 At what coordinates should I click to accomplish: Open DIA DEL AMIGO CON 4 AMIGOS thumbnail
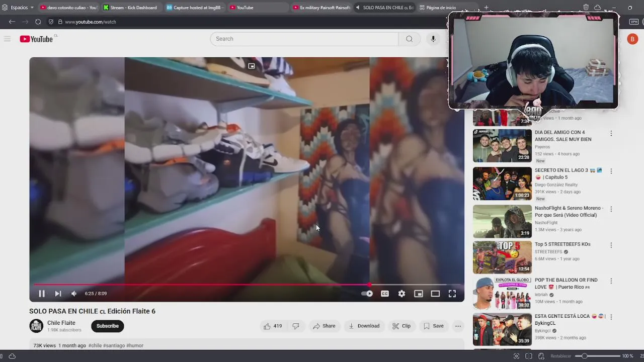point(502,146)
